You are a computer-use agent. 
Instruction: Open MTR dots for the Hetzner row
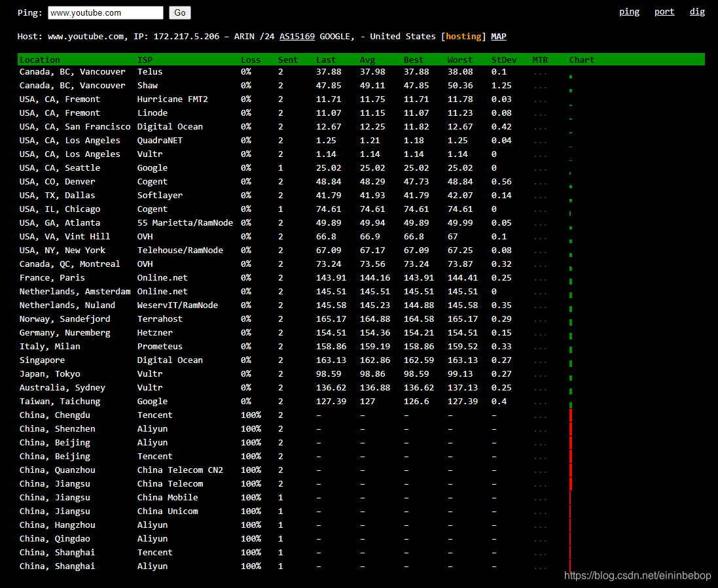tap(540, 334)
